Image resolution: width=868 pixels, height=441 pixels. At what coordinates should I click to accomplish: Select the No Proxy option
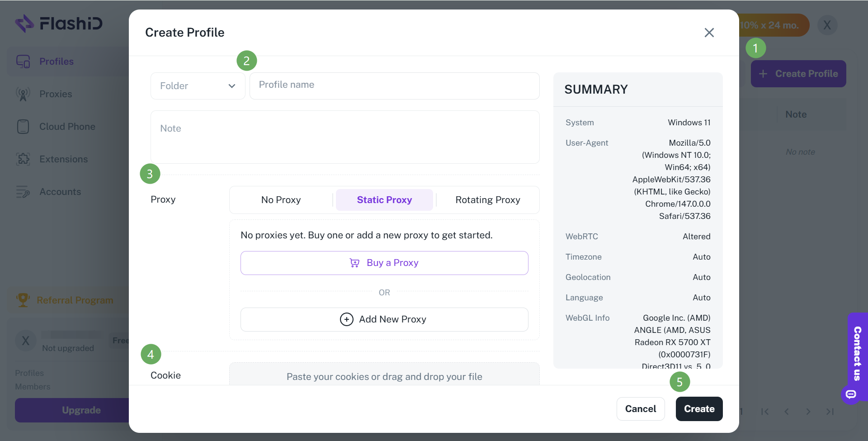[x=281, y=200]
